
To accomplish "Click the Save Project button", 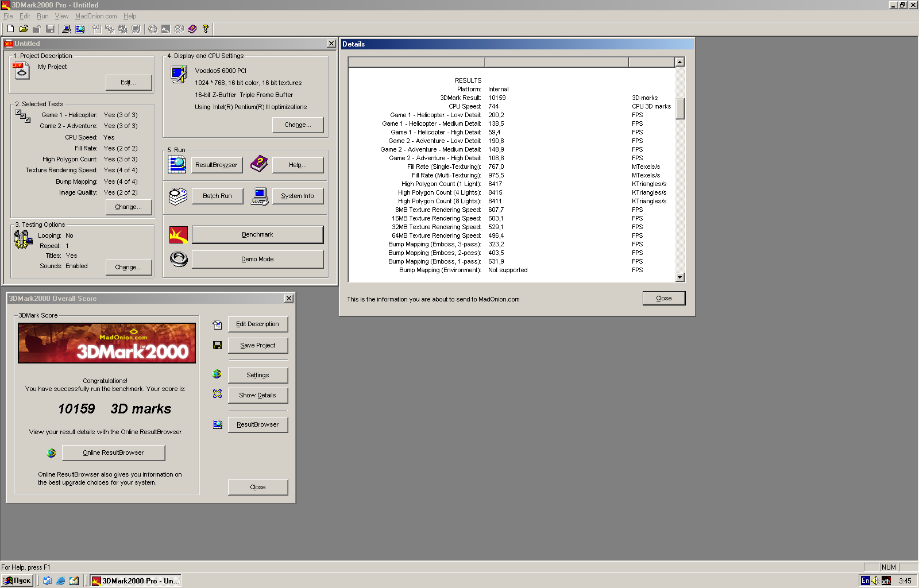I will (x=258, y=346).
